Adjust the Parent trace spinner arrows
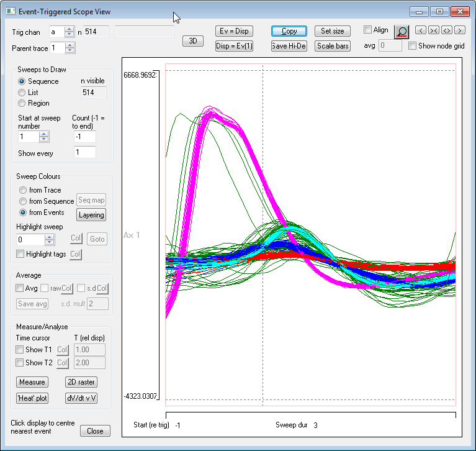The height and width of the screenshot is (451, 476). [x=70, y=48]
